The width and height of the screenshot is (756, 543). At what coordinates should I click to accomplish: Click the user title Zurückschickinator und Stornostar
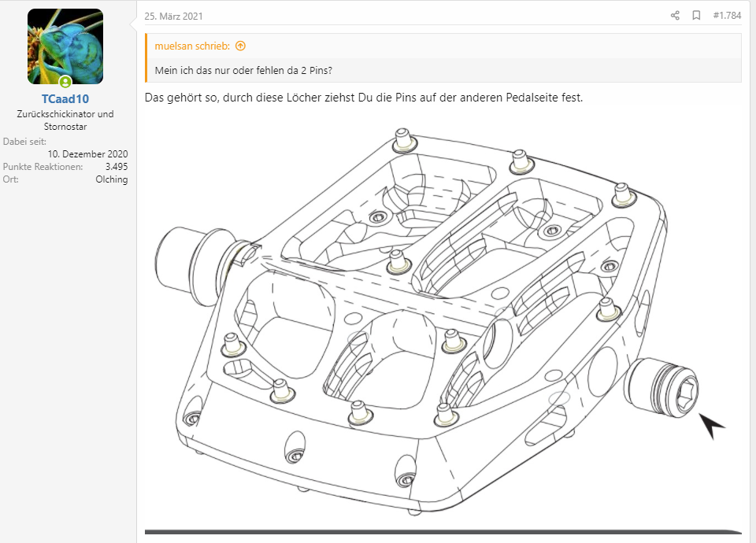[65, 120]
